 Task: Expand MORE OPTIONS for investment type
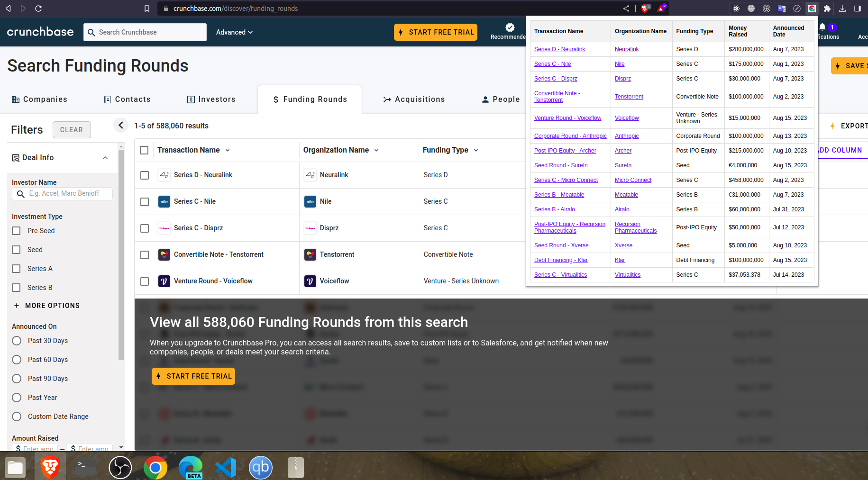coord(47,306)
